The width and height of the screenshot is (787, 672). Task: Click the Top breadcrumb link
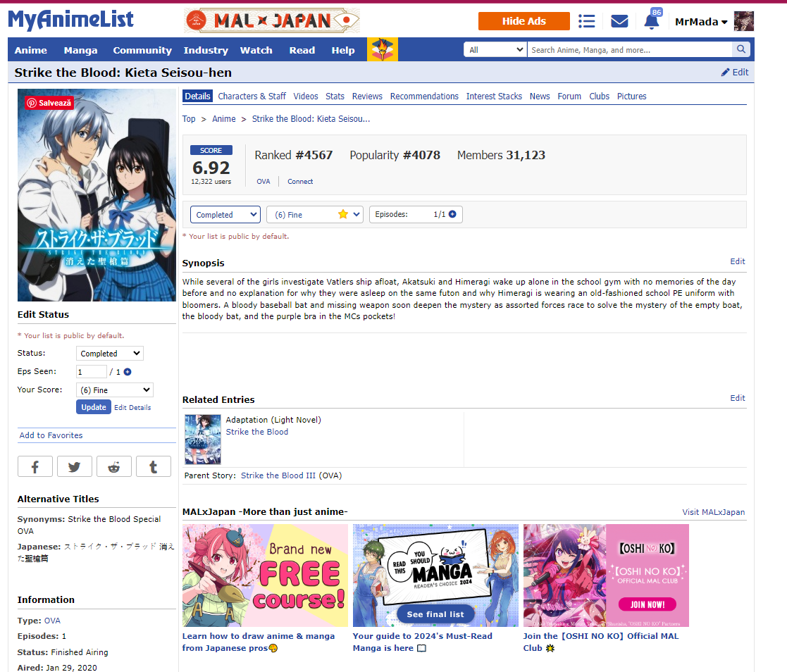pos(189,119)
